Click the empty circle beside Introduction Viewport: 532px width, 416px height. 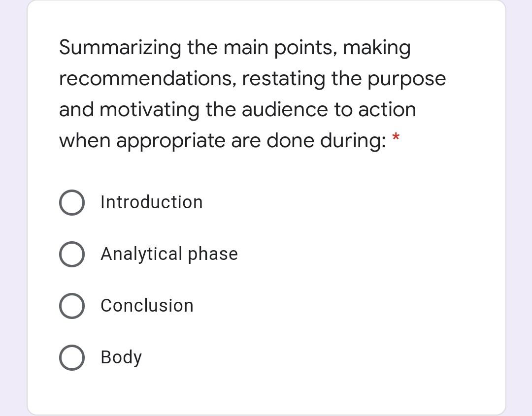coord(71,202)
